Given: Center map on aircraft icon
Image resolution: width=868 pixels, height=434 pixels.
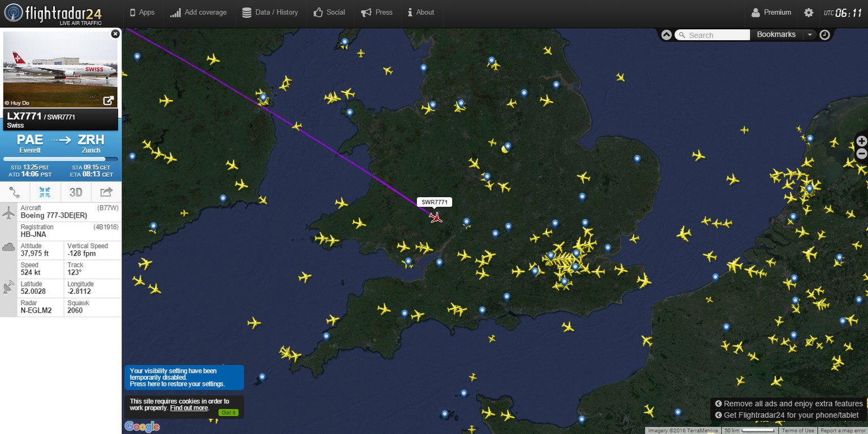Looking at the screenshot, I should (45, 192).
